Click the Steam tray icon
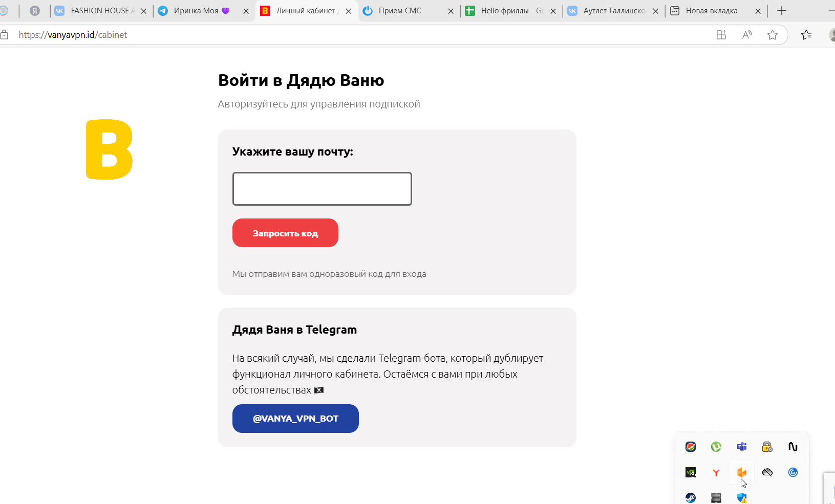The height and width of the screenshot is (504, 835). (x=690, y=498)
